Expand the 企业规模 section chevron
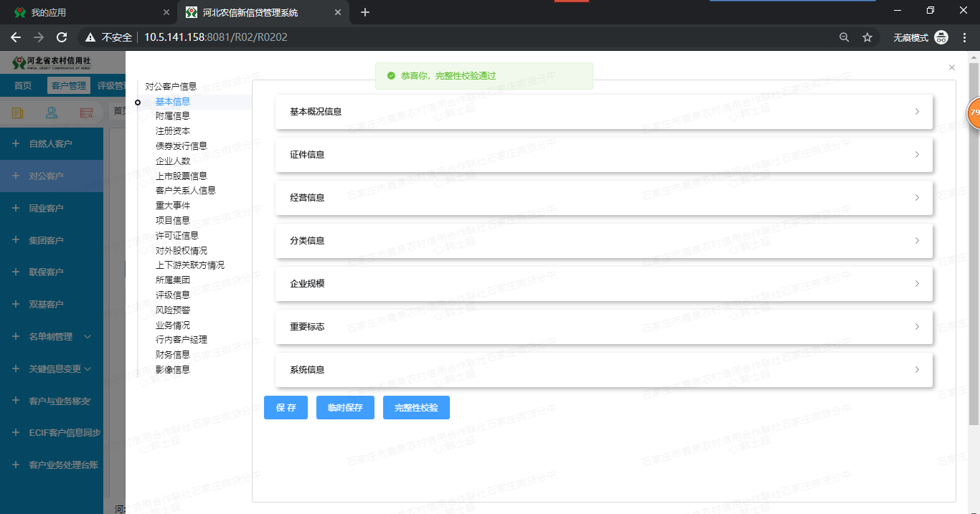980x514 pixels. [917, 284]
